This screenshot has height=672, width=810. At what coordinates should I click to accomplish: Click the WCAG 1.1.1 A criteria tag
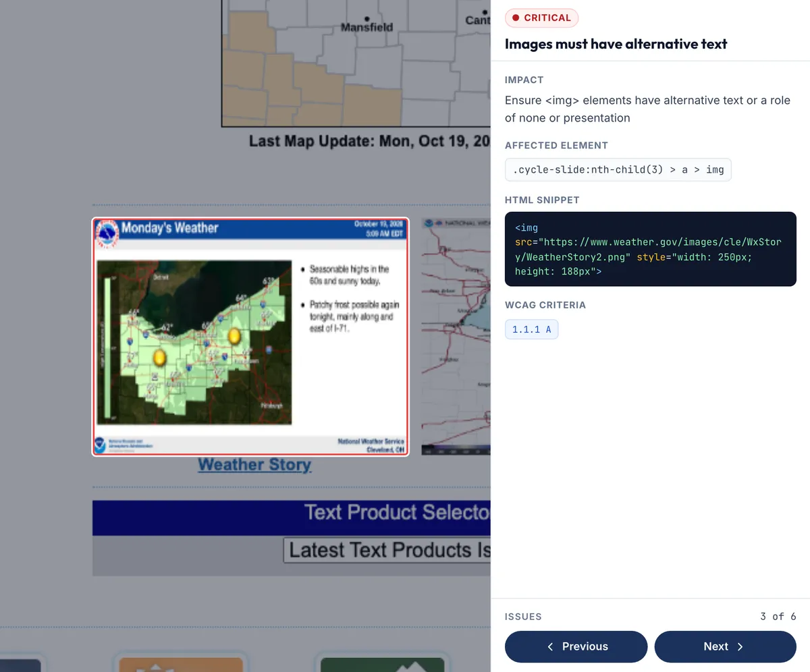pos(531,329)
